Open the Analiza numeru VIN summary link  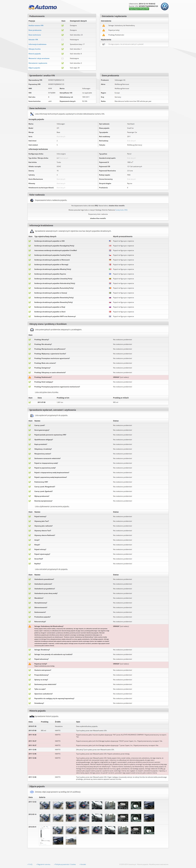pos(36,26)
